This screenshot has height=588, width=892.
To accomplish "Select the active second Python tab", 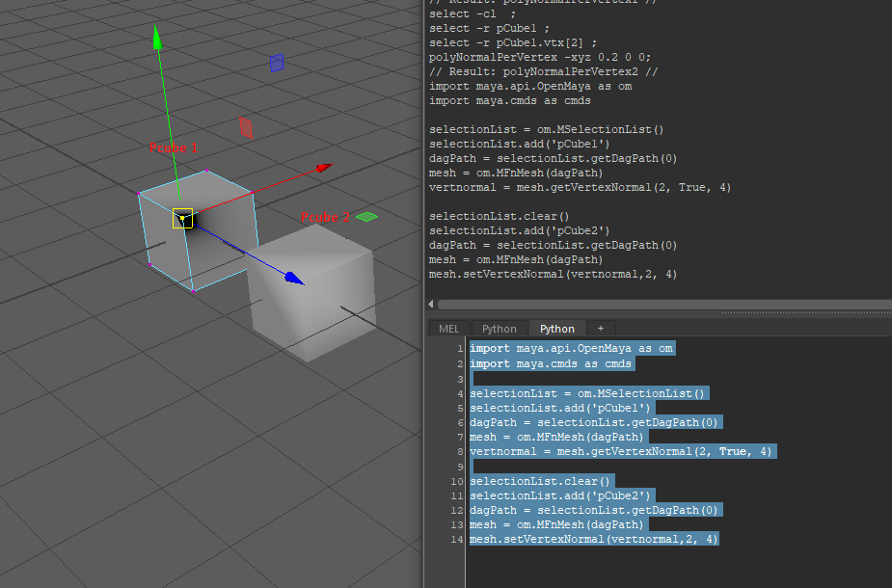I will (556, 328).
